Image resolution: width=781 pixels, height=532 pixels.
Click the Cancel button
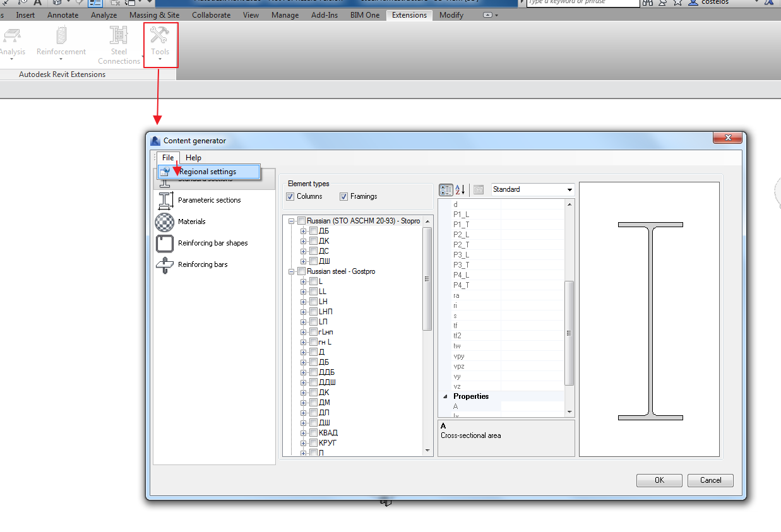[x=710, y=480]
